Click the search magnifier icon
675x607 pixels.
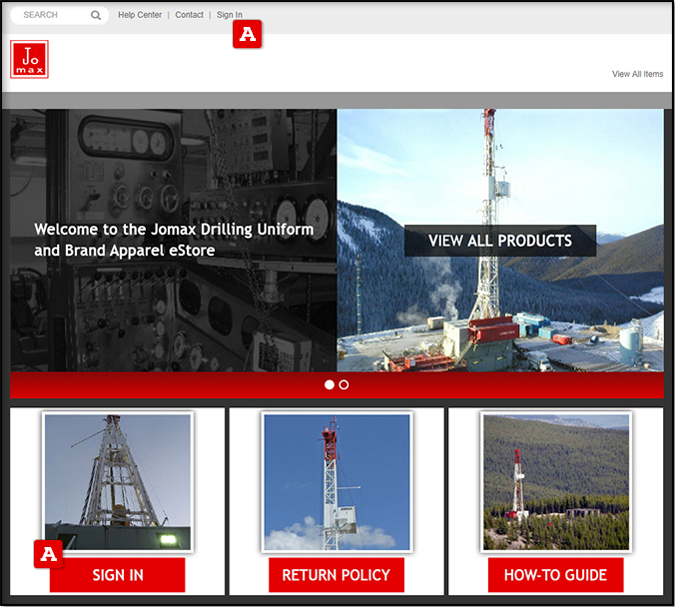pyautogui.click(x=96, y=15)
